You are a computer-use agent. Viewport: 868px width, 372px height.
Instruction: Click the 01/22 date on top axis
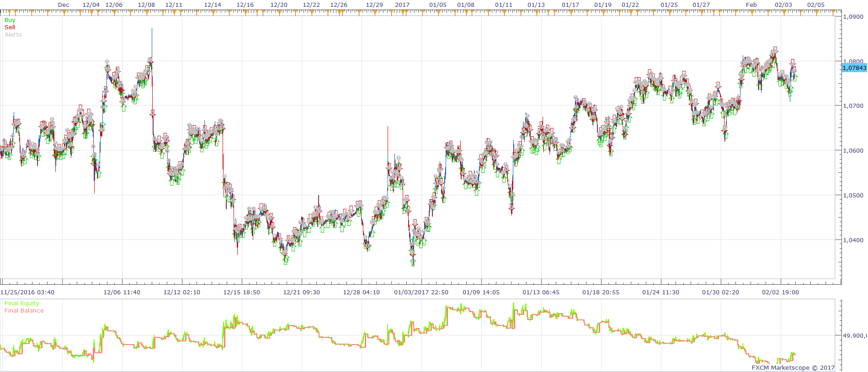click(630, 5)
